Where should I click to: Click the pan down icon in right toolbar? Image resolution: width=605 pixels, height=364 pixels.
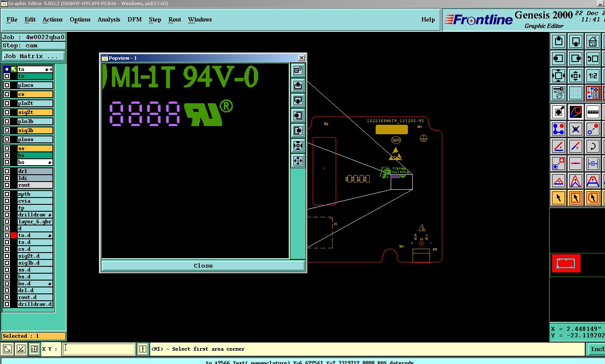tap(576, 41)
